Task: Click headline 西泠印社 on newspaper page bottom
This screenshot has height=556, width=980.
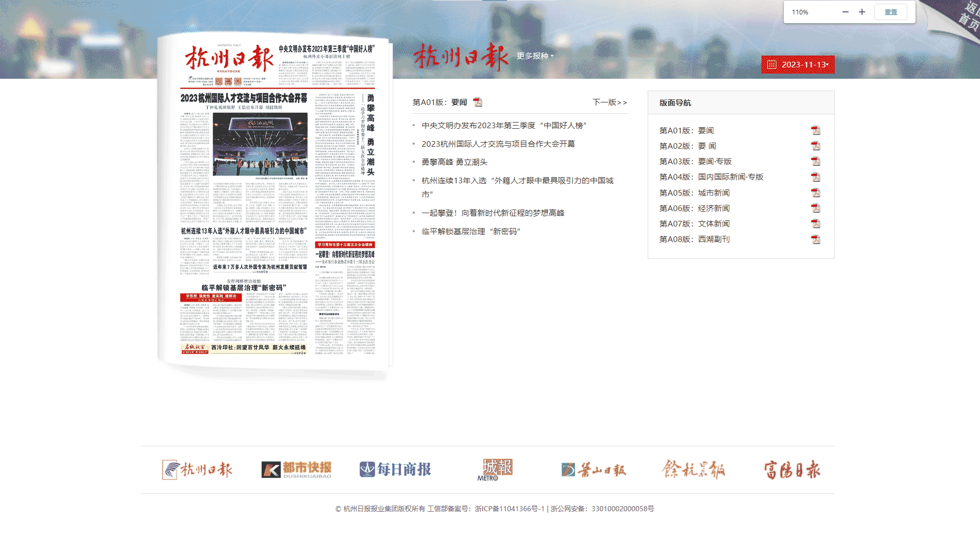Action: [258, 347]
